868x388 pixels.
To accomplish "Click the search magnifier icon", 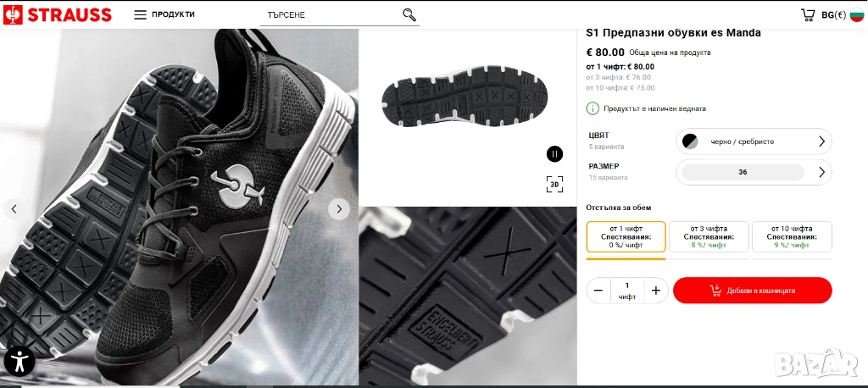I will 409,14.
